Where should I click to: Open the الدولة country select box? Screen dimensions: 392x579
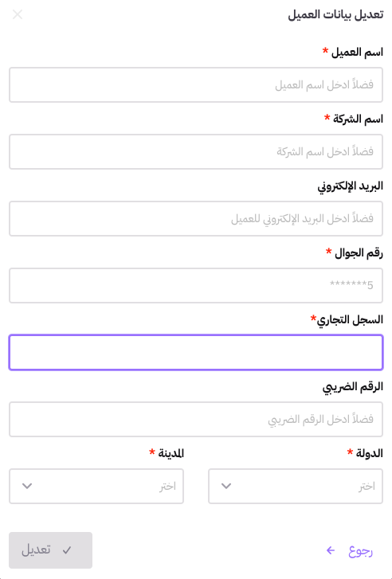tap(296, 486)
